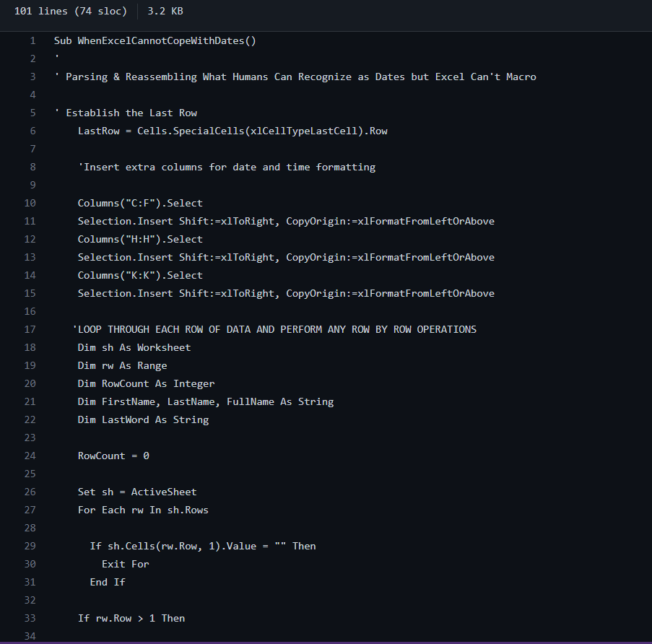The width and height of the screenshot is (652, 644).
Task: Click line number 33 in the gutter
Action: pyautogui.click(x=30, y=618)
